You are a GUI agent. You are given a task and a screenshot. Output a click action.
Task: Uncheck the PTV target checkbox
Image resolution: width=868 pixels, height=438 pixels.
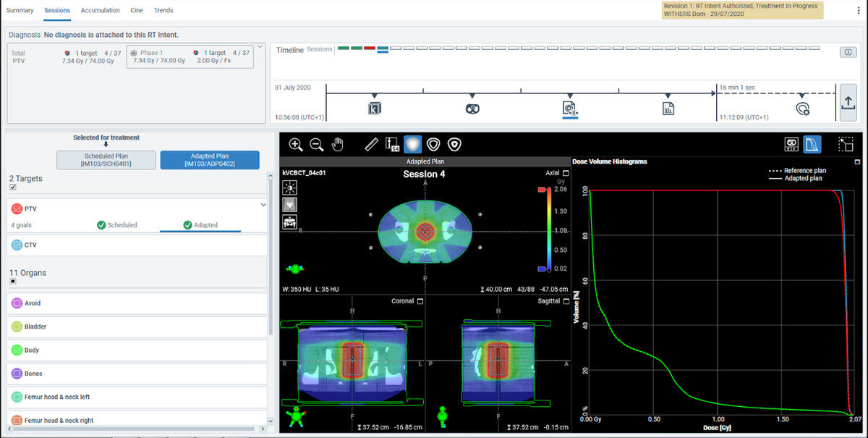coord(16,208)
